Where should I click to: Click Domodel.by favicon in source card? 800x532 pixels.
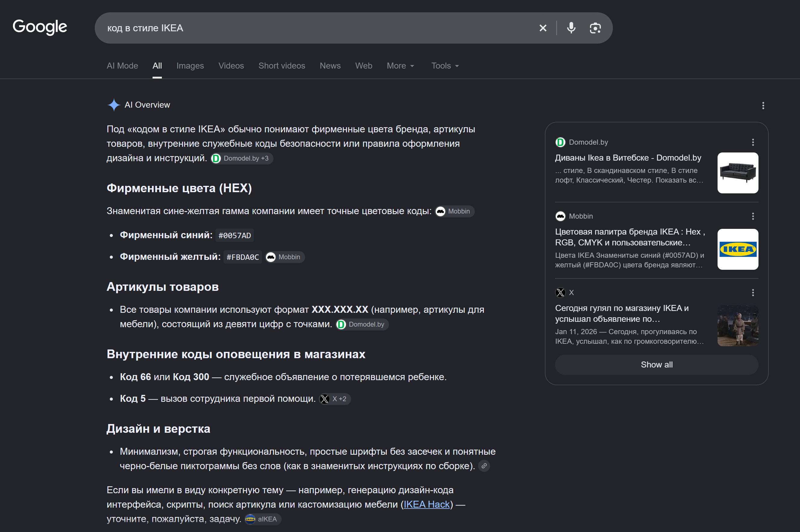[x=561, y=143]
